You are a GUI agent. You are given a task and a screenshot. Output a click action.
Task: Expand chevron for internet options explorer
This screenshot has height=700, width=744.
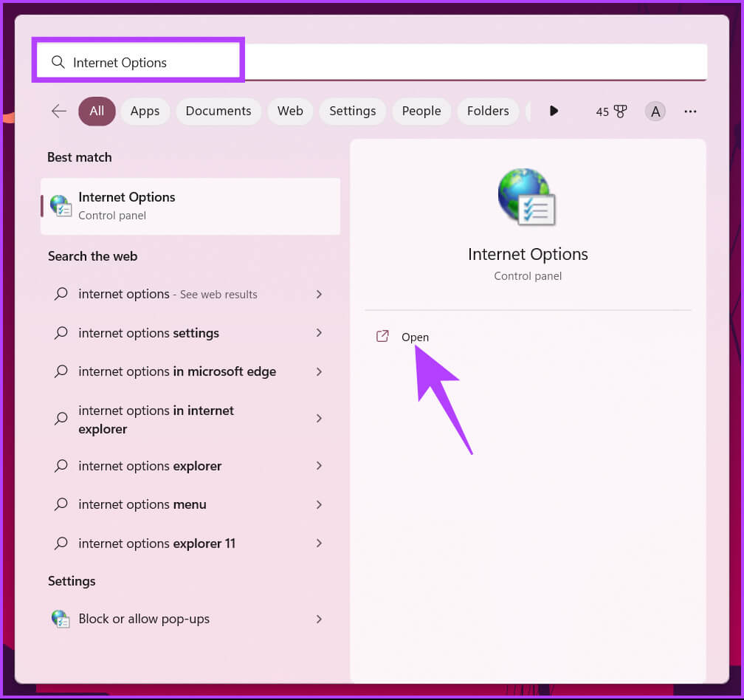(x=319, y=466)
